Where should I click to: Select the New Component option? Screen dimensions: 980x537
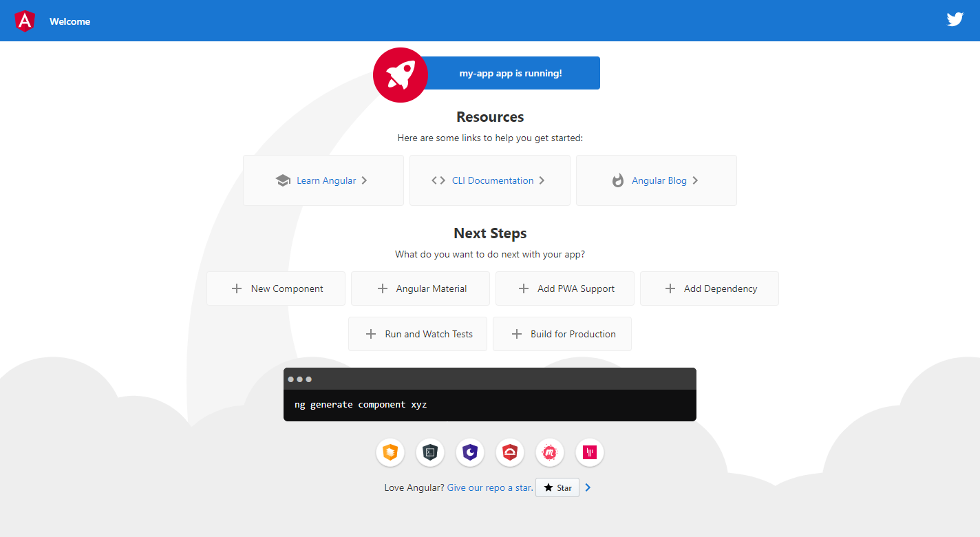coord(276,288)
